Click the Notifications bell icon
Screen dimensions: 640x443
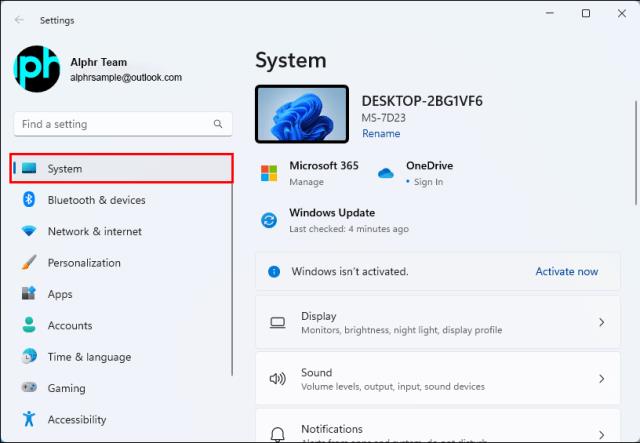pyautogui.click(x=278, y=434)
